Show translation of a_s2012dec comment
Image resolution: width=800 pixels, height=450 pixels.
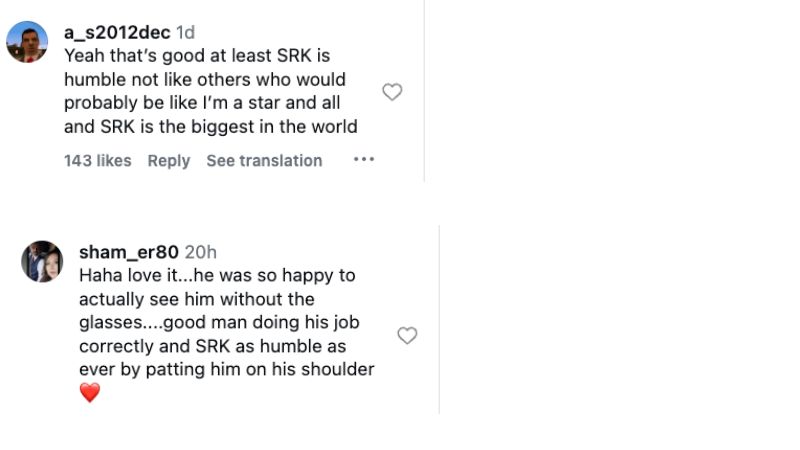pyautogui.click(x=264, y=160)
